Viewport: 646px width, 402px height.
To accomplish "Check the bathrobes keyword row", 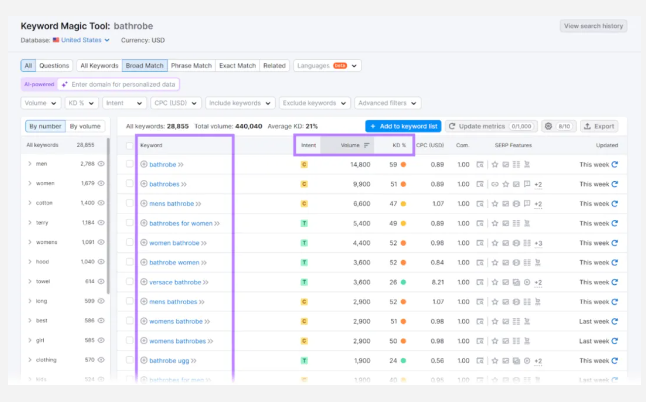I will 130,183.
